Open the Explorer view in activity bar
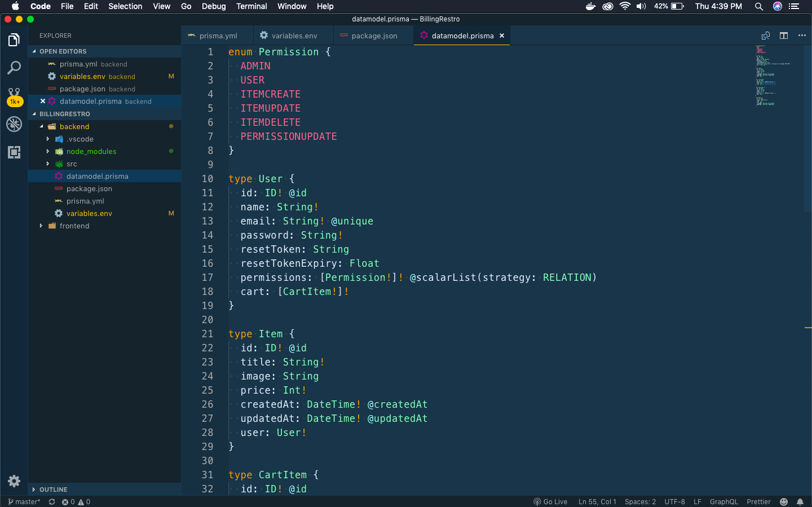 (x=14, y=40)
